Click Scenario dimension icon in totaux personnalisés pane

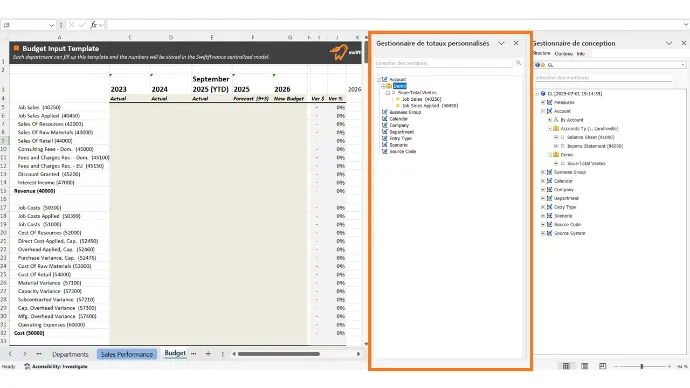pos(385,145)
